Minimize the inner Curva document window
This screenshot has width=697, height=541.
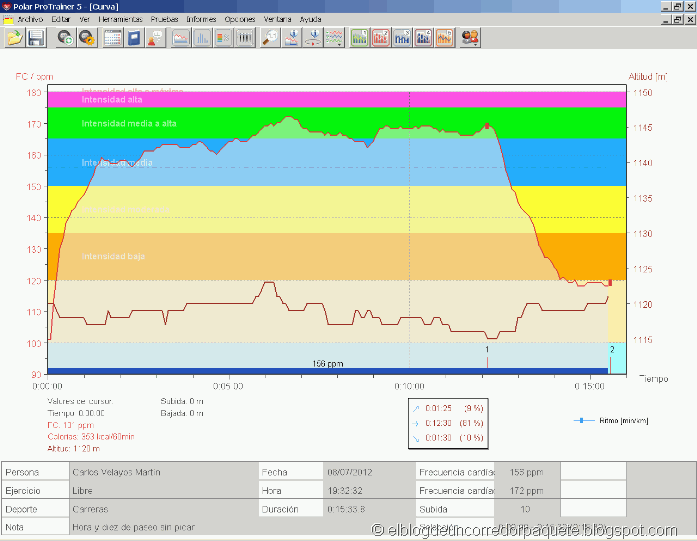pyautogui.click(x=666, y=20)
